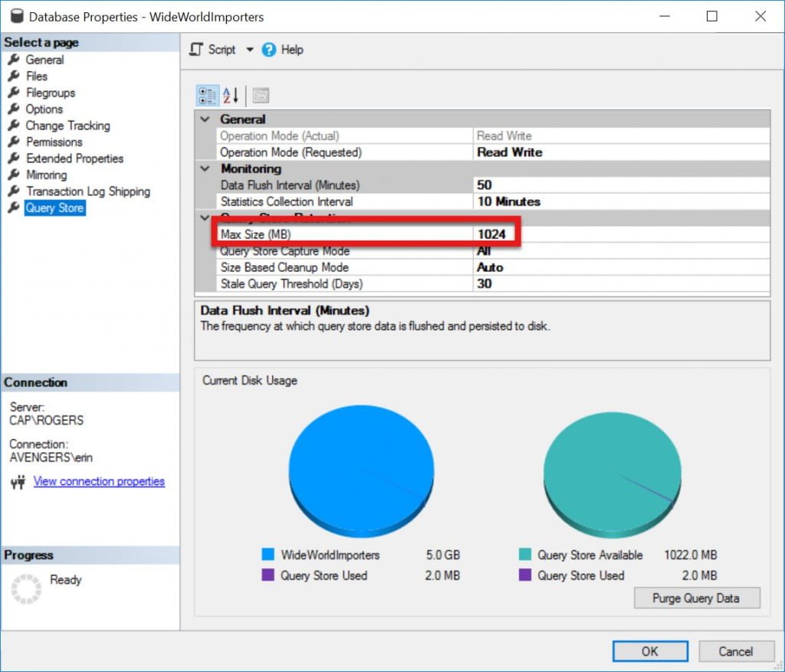Click the wrench icon beside Extended Properties
785x672 pixels.
point(14,158)
